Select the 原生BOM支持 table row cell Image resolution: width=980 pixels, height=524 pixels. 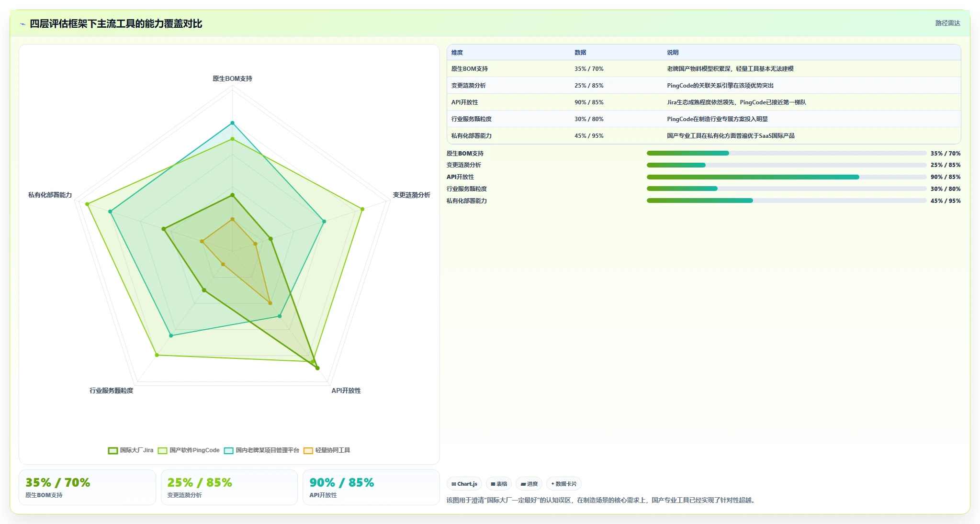470,69
